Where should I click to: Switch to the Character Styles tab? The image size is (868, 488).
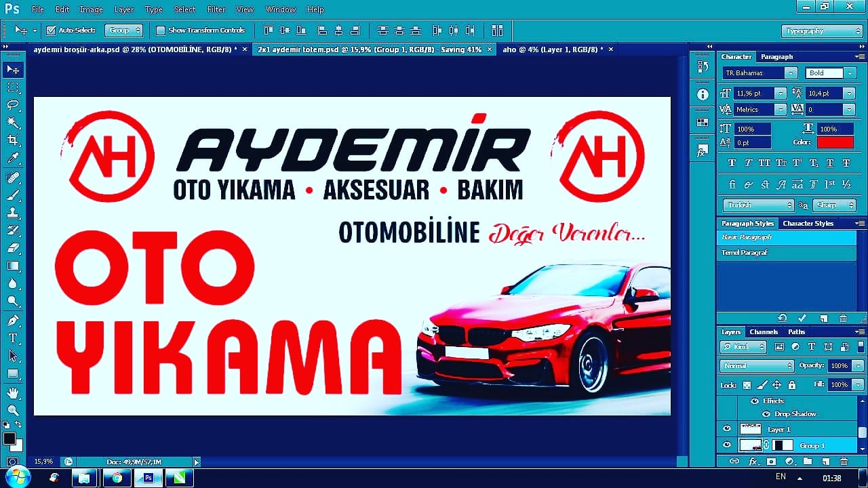[x=808, y=224]
